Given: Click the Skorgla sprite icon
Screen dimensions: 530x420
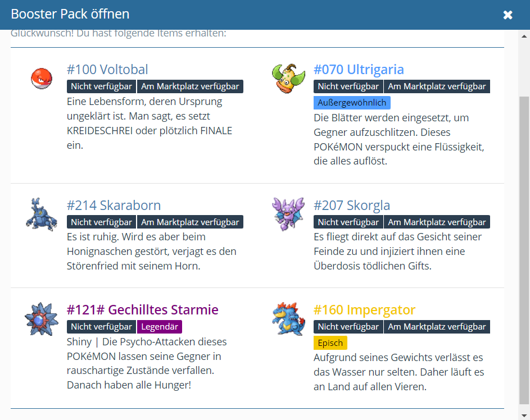Looking at the screenshot, I should pyautogui.click(x=288, y=214).
